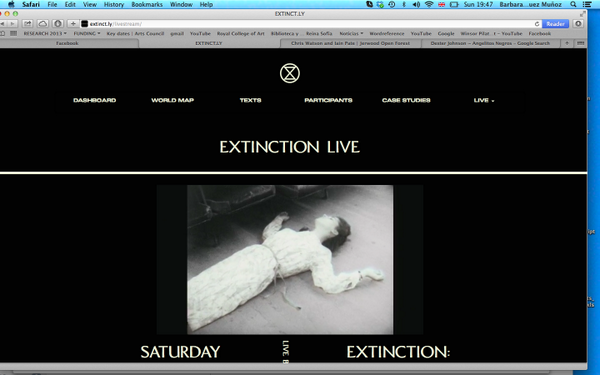Open the LIVE dropdown in site navigation
The width and height of the screenshot is (600, 375).
484,100
